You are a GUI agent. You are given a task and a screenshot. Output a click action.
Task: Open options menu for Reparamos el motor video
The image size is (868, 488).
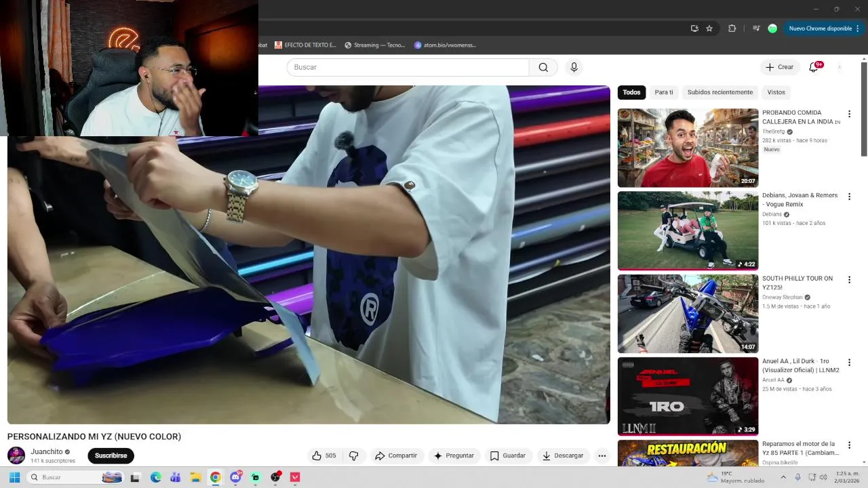pyautogui.click(x=849, y=445)
